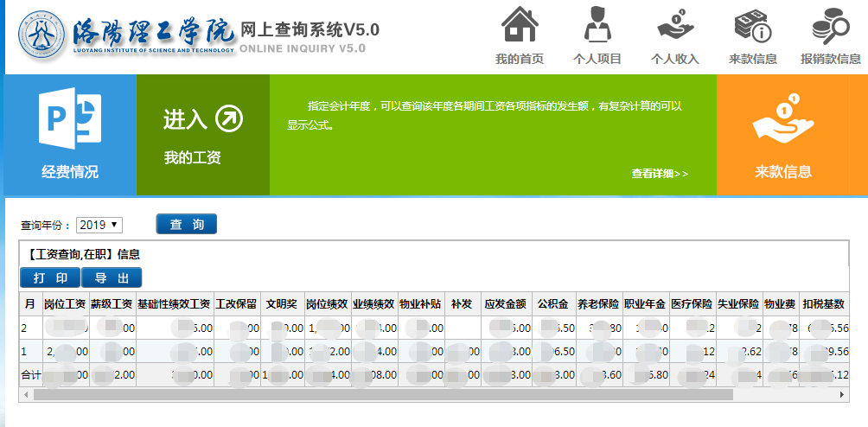Click the 应发金额 column header
The image size is (868, 427).
505,304
